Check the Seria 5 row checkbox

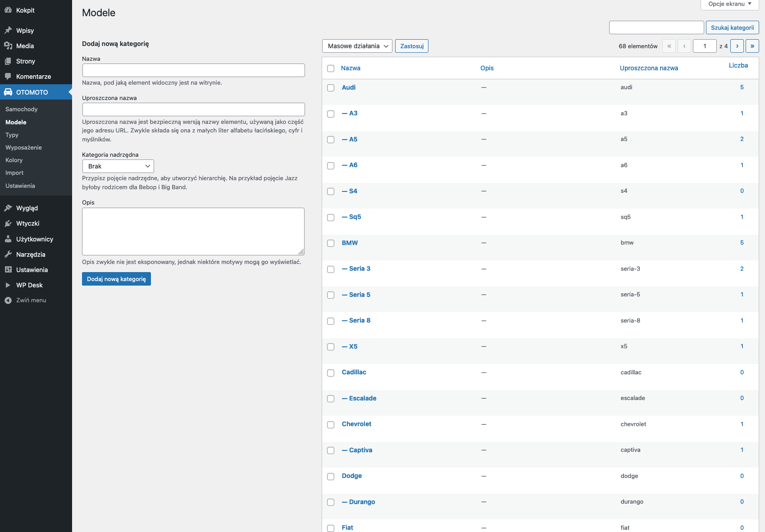(x=331, y=295)
